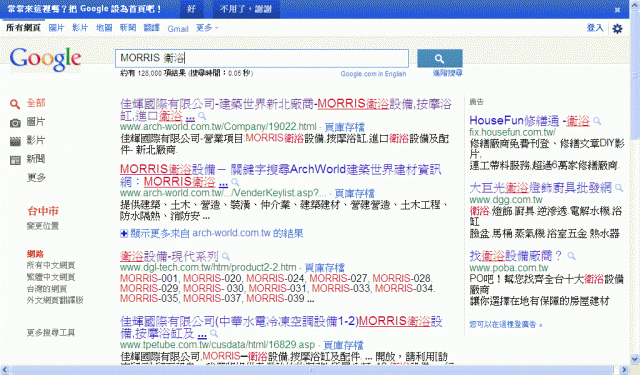Click red magnifier icon beside 全部

(15, 104)
